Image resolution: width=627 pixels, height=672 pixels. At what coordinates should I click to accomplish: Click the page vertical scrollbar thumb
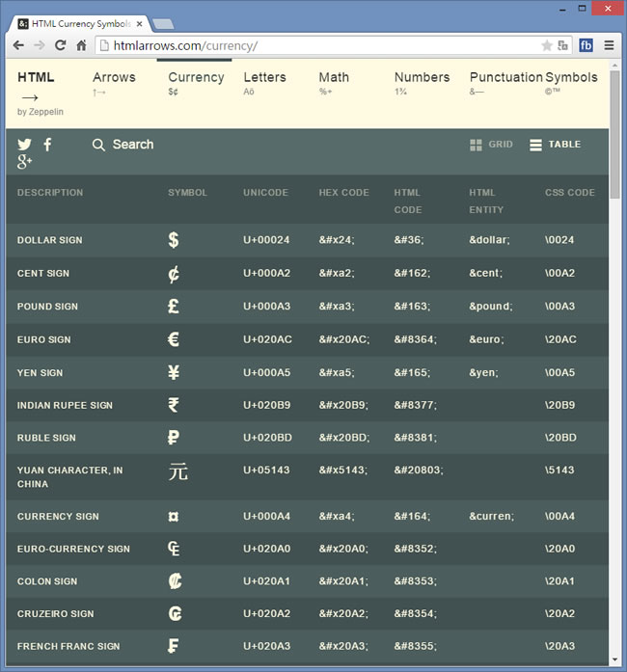[x=615, y=134]
